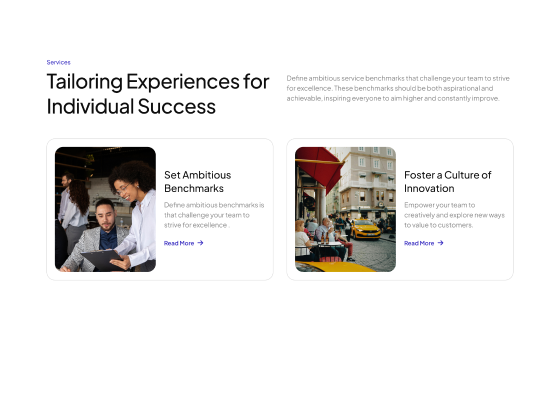Viewport: 560px width, 400px height.
Task: Click the Tailoring Experiences for Individual Success heading
Action: 158,94
